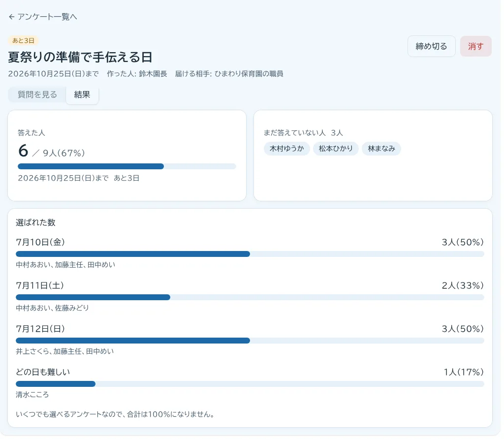This screenshot has width=504, height=439.
Task: Click the 2人(33%) count text
Action: coord(463,285)
